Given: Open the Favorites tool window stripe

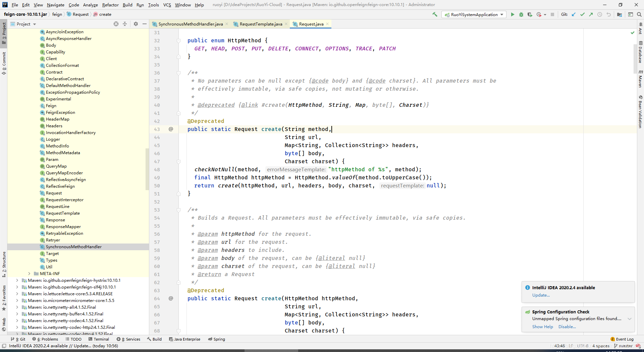Looking at the screenshot, I should tap(4, 298).
